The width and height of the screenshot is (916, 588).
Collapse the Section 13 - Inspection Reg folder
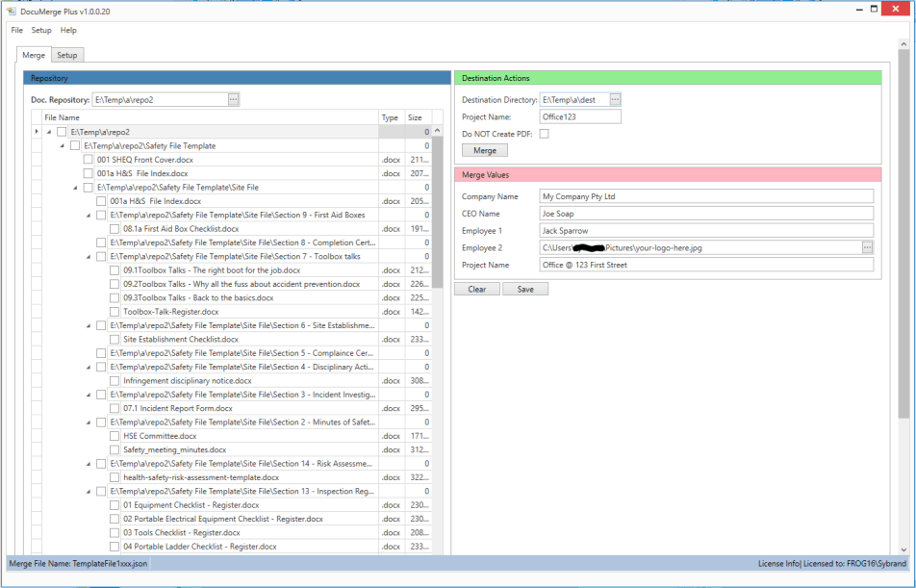pos(89,492)
